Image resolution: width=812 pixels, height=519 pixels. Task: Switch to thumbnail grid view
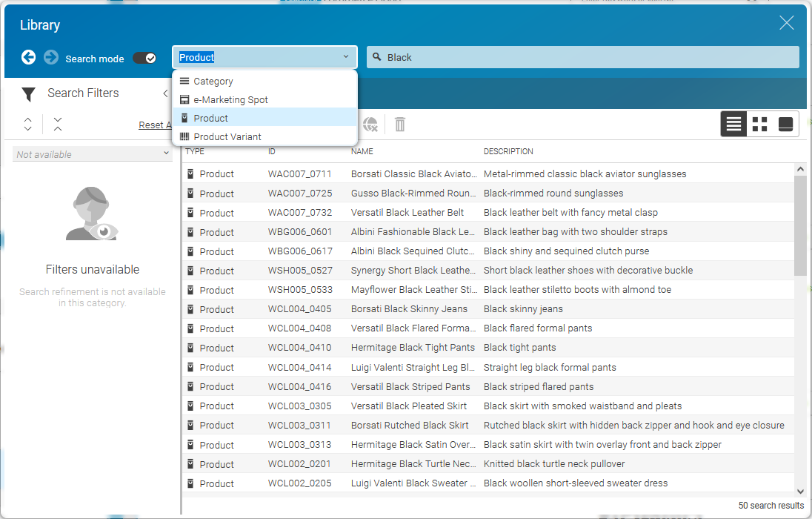759,124
